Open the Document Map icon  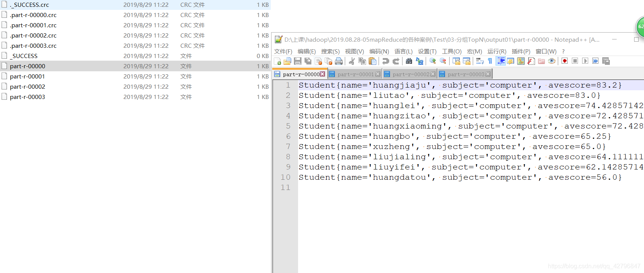(x=521, y=61)
